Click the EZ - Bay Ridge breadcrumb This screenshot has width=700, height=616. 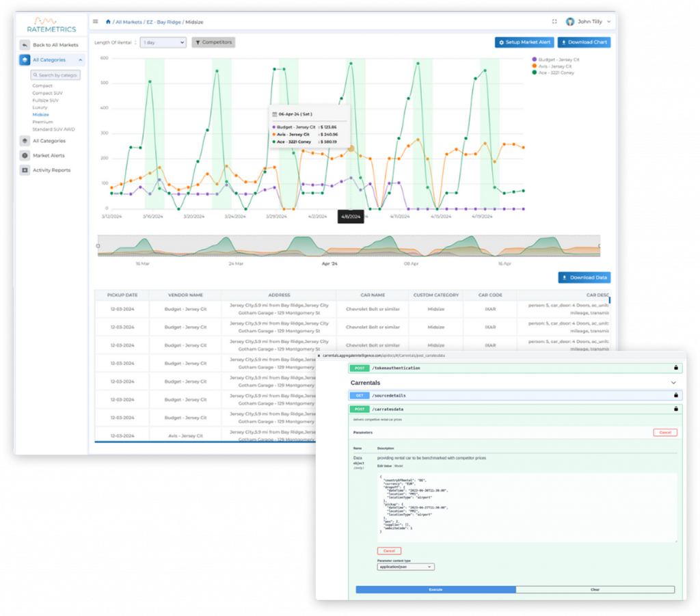point(163,22)
